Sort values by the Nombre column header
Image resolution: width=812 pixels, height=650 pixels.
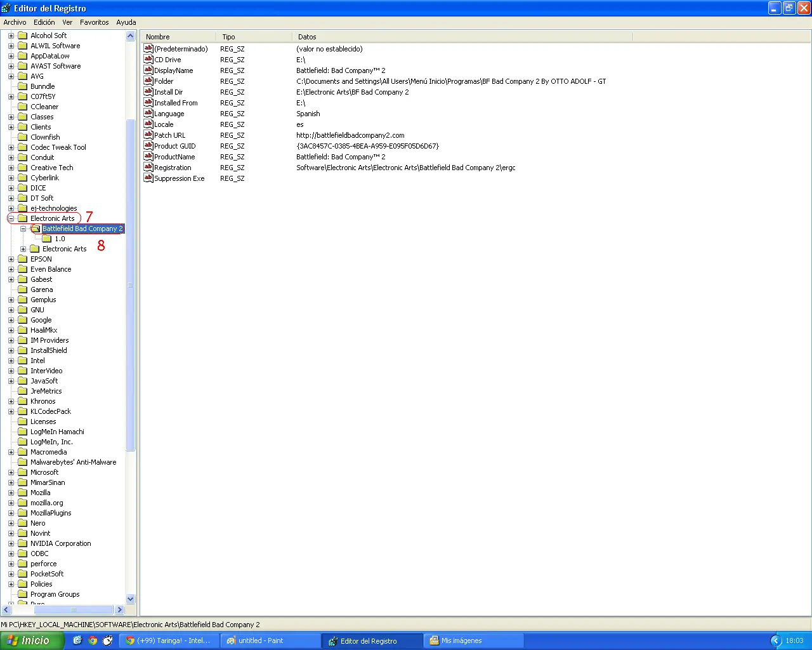[x=178, y=37]
